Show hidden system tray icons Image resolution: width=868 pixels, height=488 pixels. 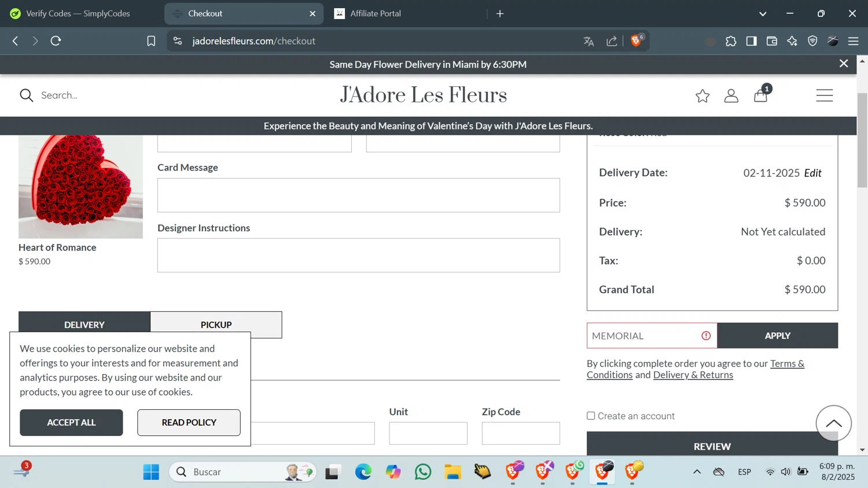pyautogui.click(x=697, y=472)
